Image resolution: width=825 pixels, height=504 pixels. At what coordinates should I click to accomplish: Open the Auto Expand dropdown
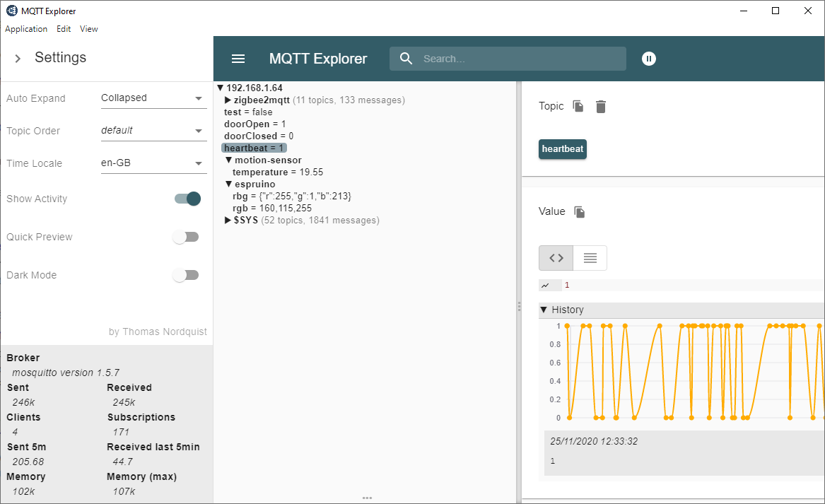pos(153,98)
